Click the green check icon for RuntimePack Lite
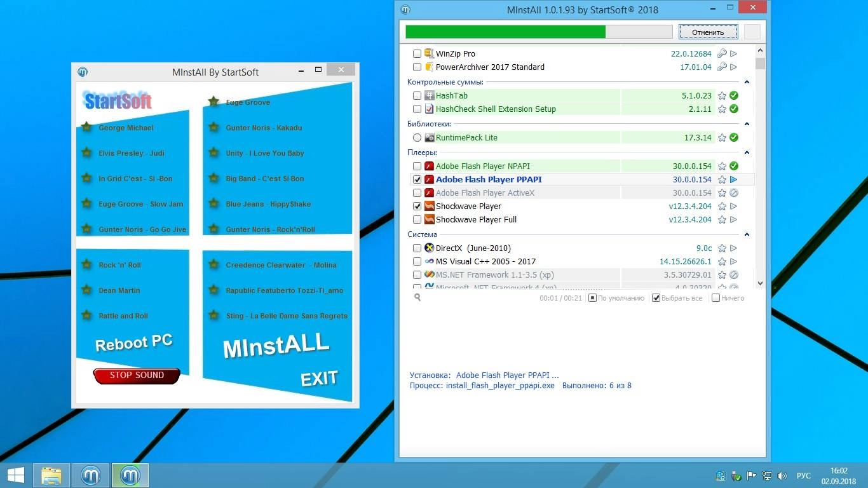Screen dimensions: 868x488 (x=734, y=138)
